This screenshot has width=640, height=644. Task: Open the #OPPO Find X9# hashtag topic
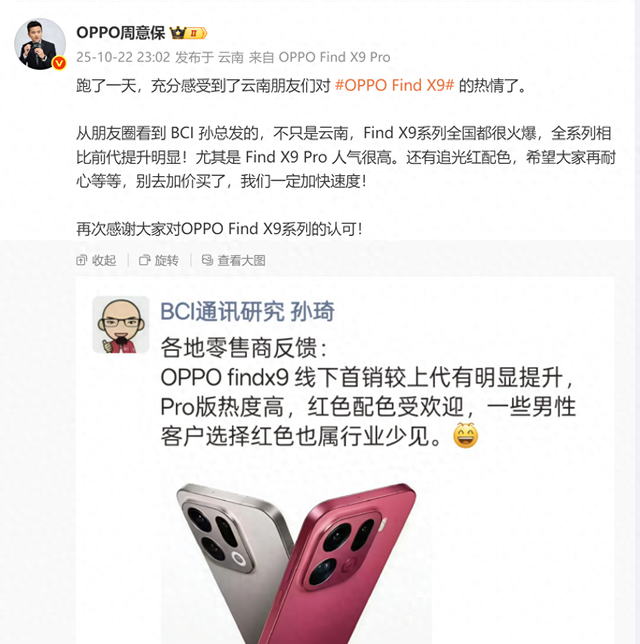[394, 85]
